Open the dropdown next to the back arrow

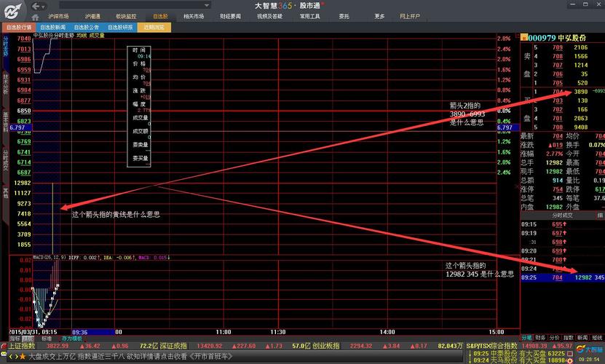[x=43, y=7]
